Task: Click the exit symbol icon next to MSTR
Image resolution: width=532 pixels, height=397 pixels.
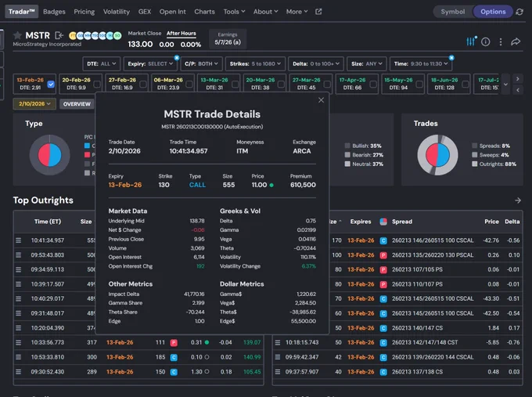Action: [x=59, y=35]
